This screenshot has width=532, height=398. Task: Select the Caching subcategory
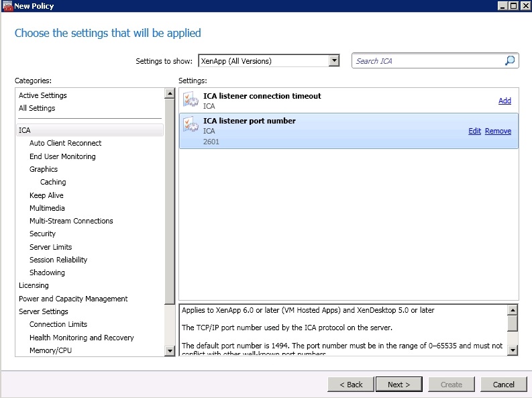(53, 182)
